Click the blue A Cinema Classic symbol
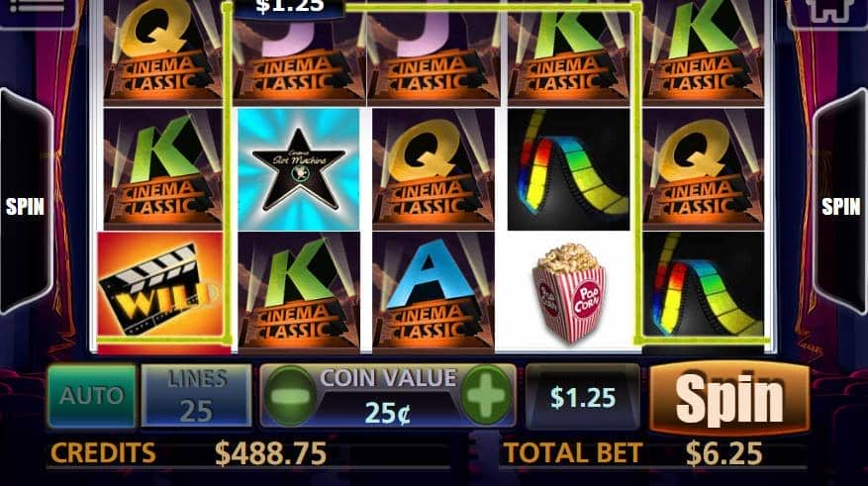The width and height of the screenshot is (868, 486). 433,292
